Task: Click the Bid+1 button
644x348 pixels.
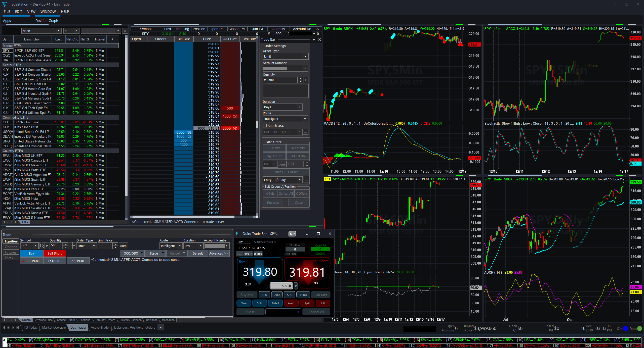Action: coord(275,303)
